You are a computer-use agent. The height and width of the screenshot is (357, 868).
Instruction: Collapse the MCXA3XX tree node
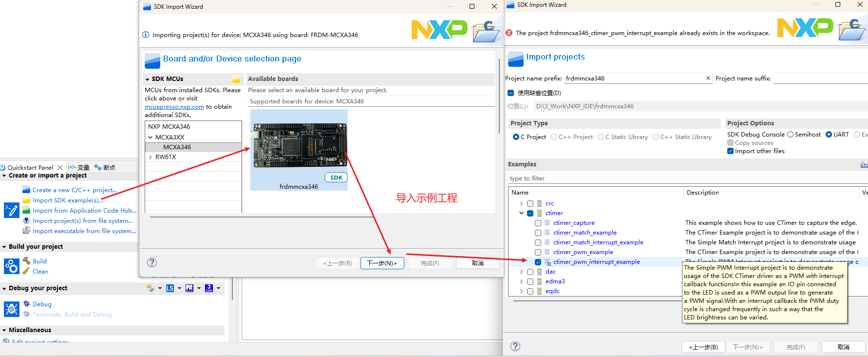click(150, 138)
